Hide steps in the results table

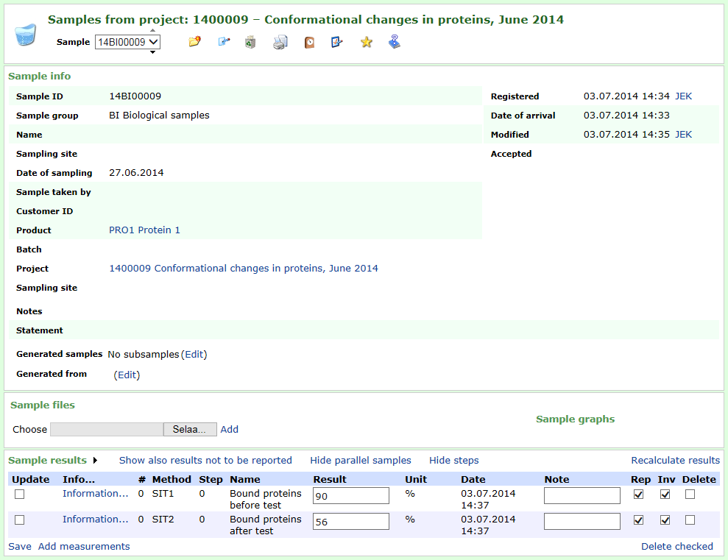(453, 460)
